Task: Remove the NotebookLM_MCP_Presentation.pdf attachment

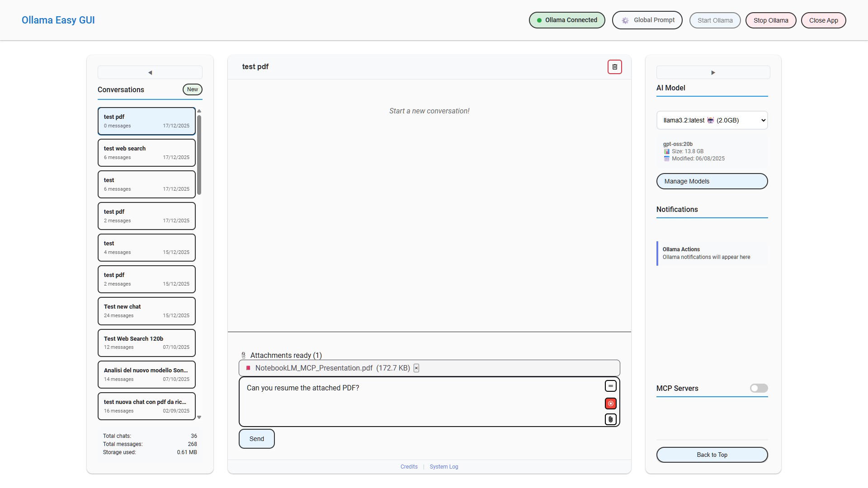Action: [416, 368]
